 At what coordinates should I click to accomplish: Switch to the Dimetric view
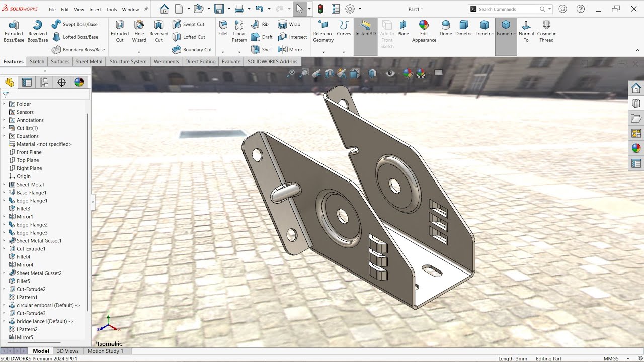point(464,28)
